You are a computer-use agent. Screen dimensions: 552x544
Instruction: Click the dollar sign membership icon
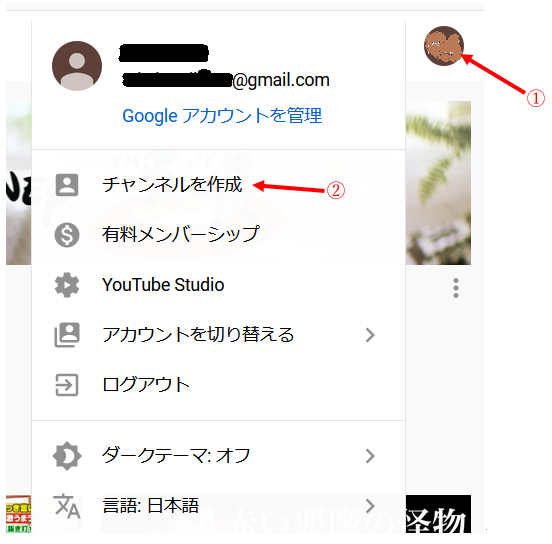pos(67,235)
